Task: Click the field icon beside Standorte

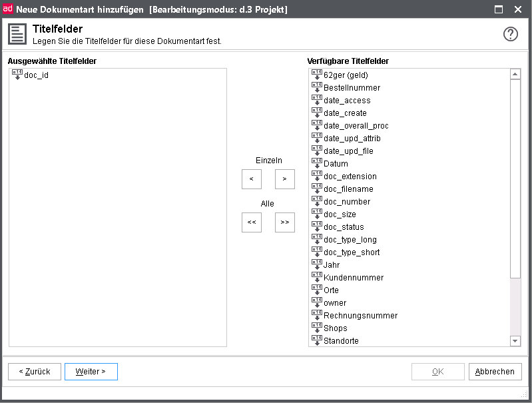Action: [x=317, y=341]
